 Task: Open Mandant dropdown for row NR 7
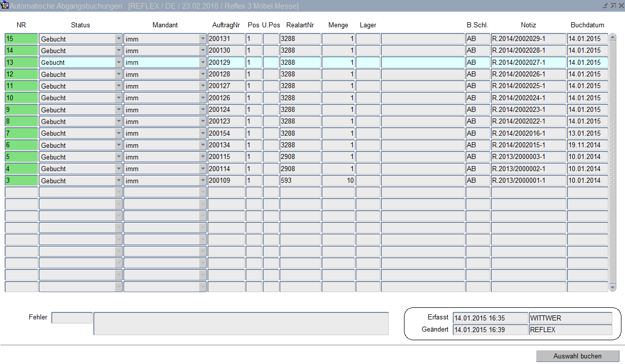click(x=203, y=133)
